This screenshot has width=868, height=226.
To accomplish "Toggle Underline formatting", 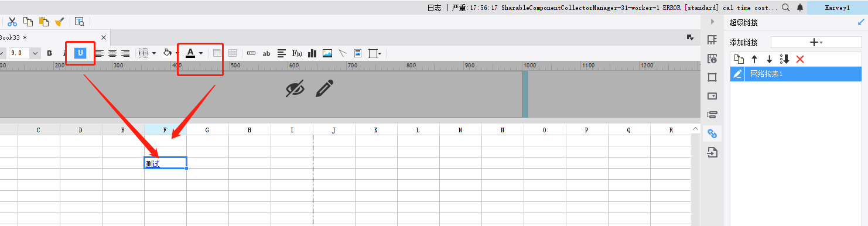I will (80, 53).
